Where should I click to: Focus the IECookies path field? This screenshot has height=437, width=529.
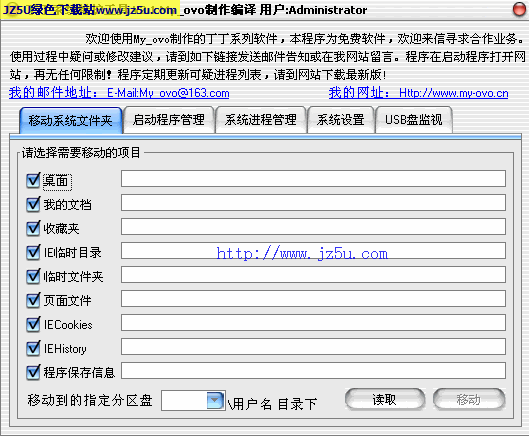[x=313, y=323]
